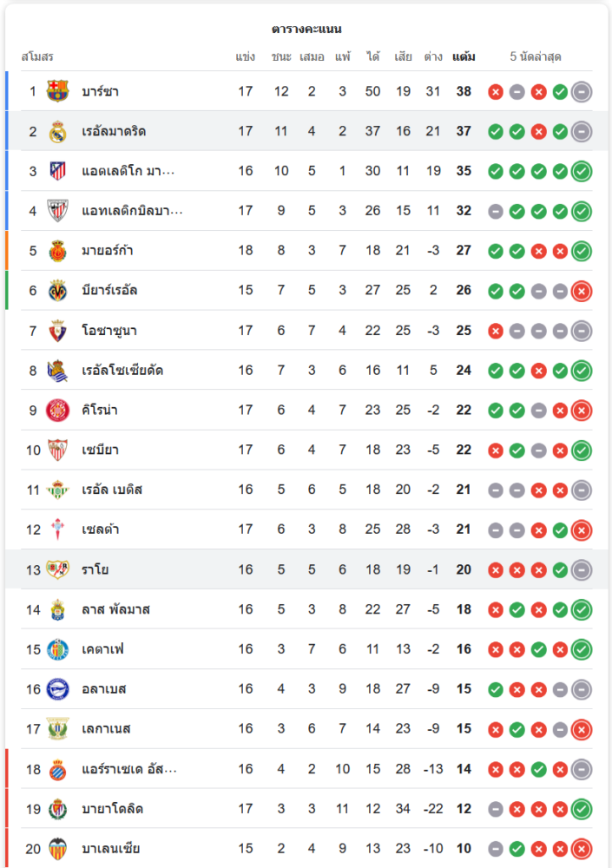612x868 pixels.
Task: Click Valencia's latest loss indicator
Action: click(x=582, y=848)
